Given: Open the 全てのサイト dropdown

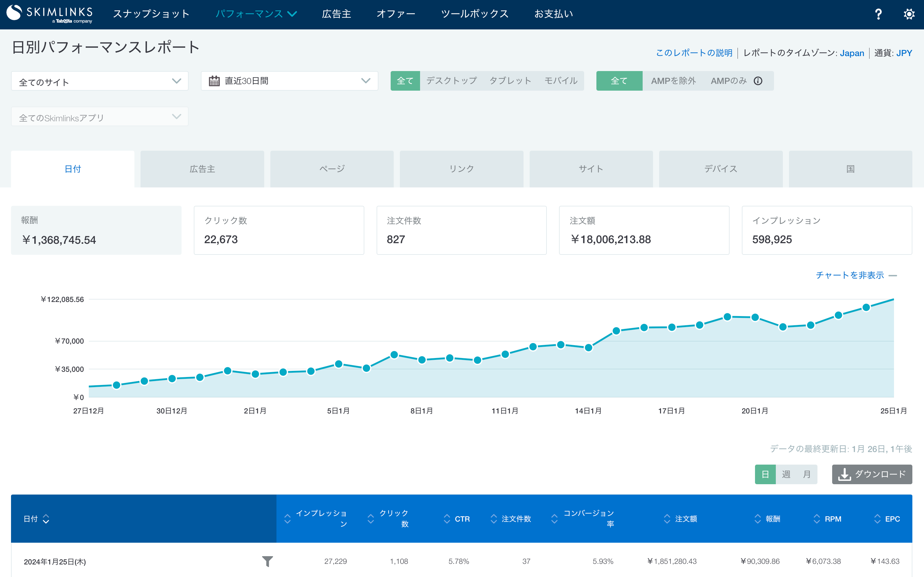Looking at the screenshot, I should click(99, 81).
